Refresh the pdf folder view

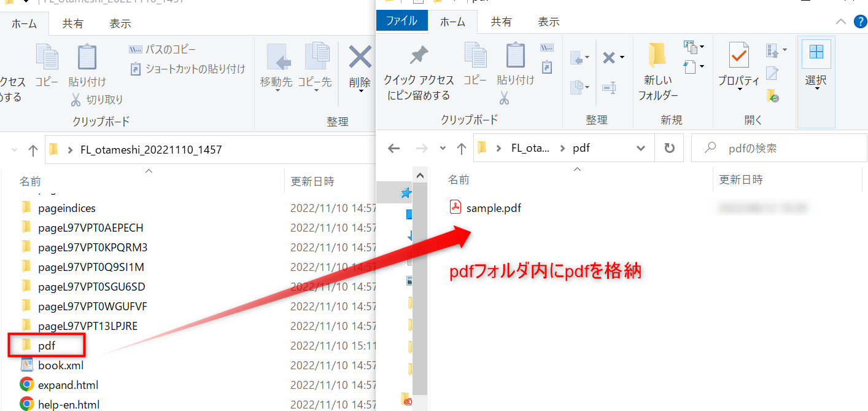[668, 147]
